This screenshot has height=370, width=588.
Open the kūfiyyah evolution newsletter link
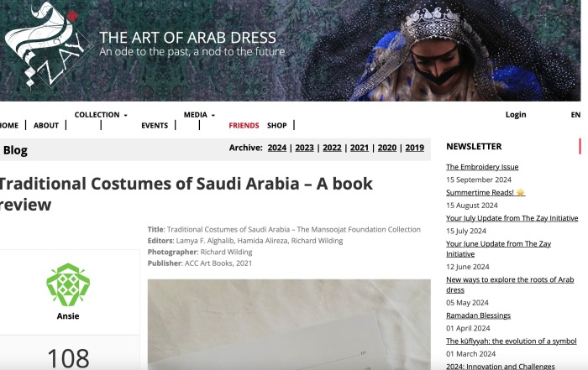[511, 341]
